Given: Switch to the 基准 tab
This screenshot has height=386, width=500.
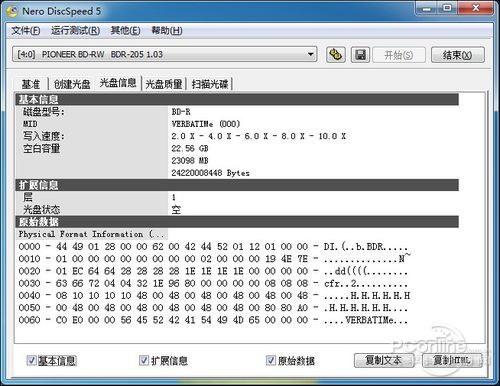Looking at the screenshot, I should tap(31, 84).
